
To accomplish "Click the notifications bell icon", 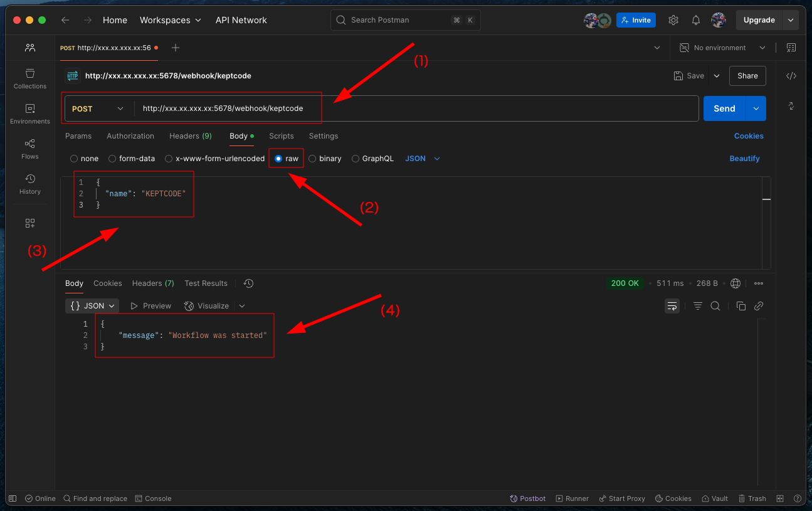I will (x=696, y=20).
